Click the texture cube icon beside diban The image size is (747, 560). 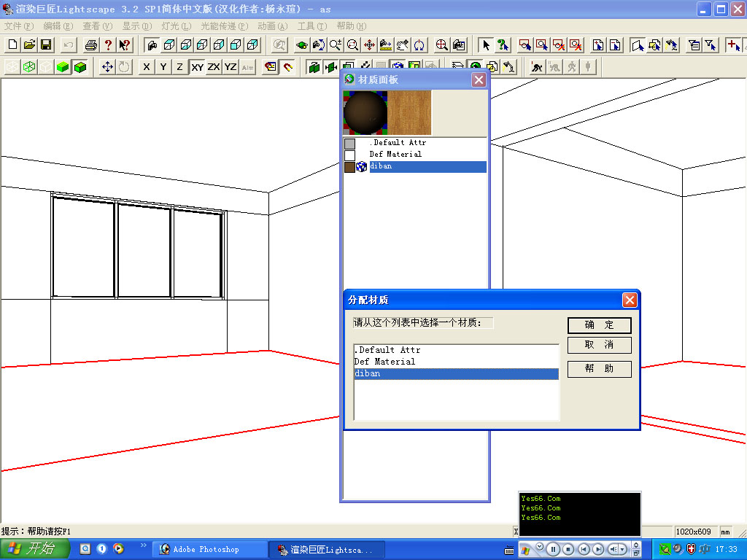(362, 167)
